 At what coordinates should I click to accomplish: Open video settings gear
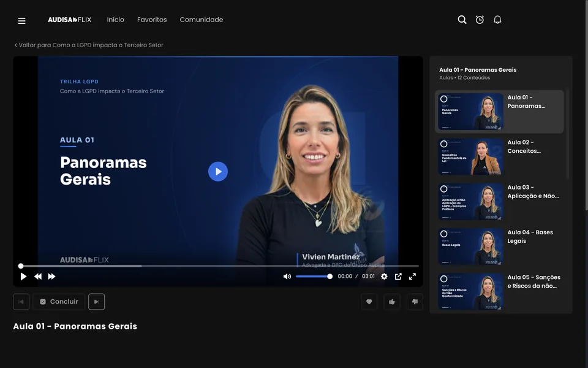384,277
